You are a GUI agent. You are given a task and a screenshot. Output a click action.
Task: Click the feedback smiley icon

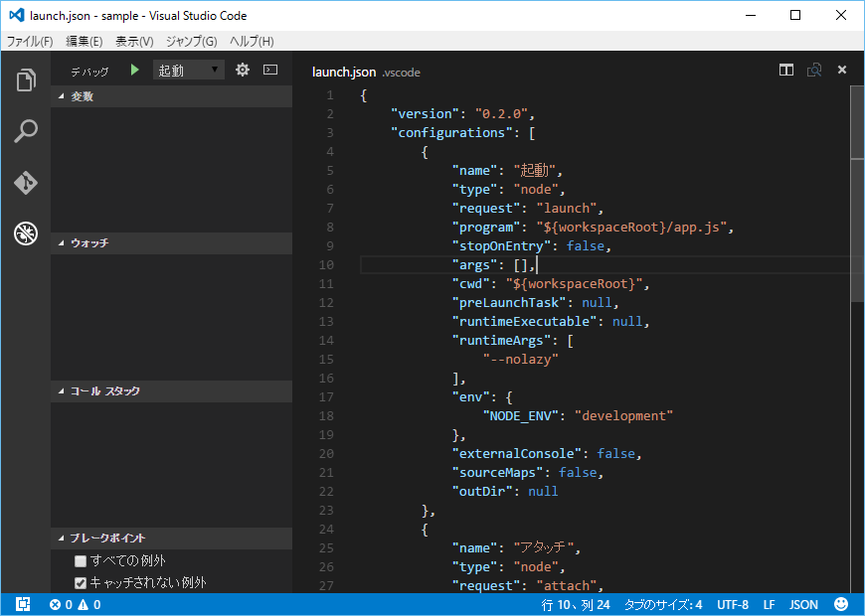[841, 604]
